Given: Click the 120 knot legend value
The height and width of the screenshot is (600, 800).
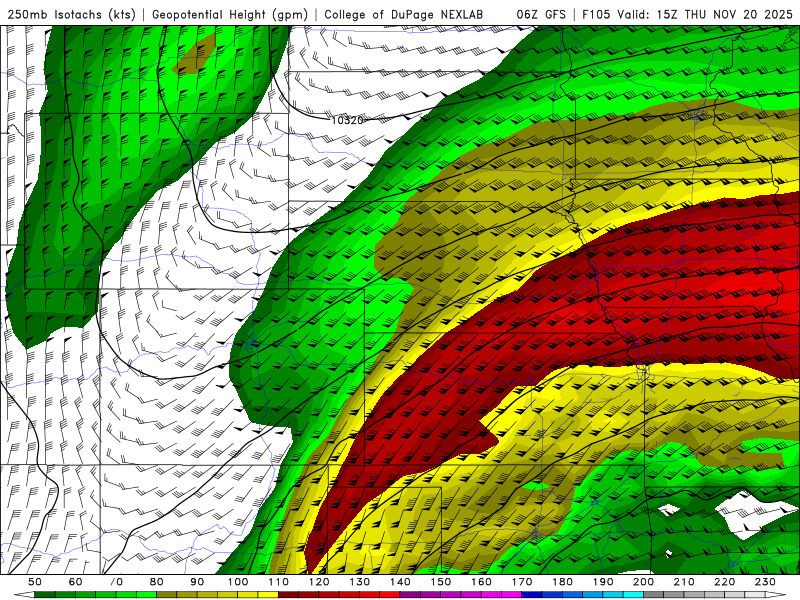Looking at the screenshot, I should tap(319, 582).
